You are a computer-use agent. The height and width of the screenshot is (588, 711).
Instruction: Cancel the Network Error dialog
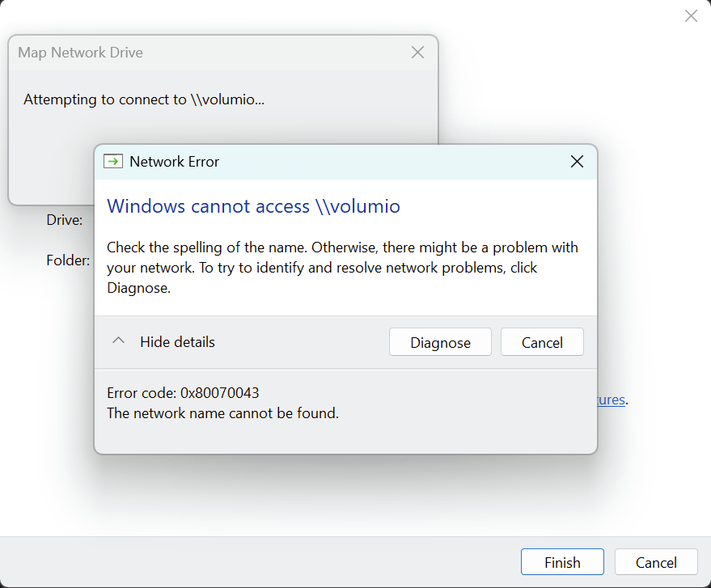[x=542, y=342]
